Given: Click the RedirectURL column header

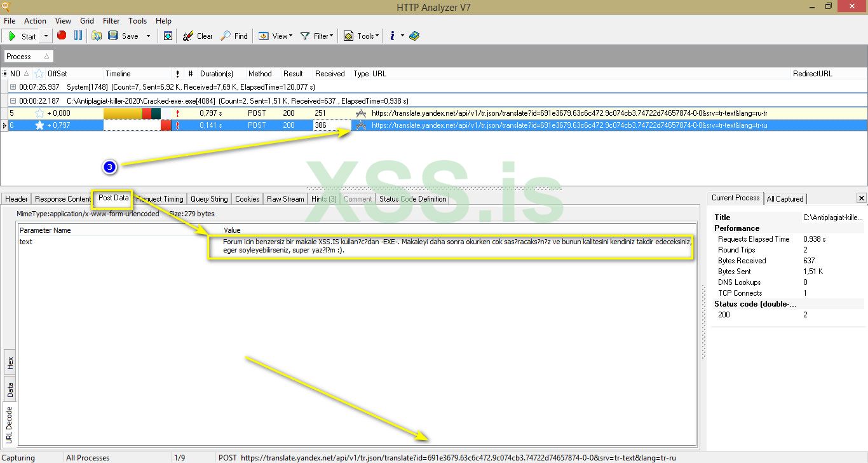Looking at the screenshot, I should point(828,74).
